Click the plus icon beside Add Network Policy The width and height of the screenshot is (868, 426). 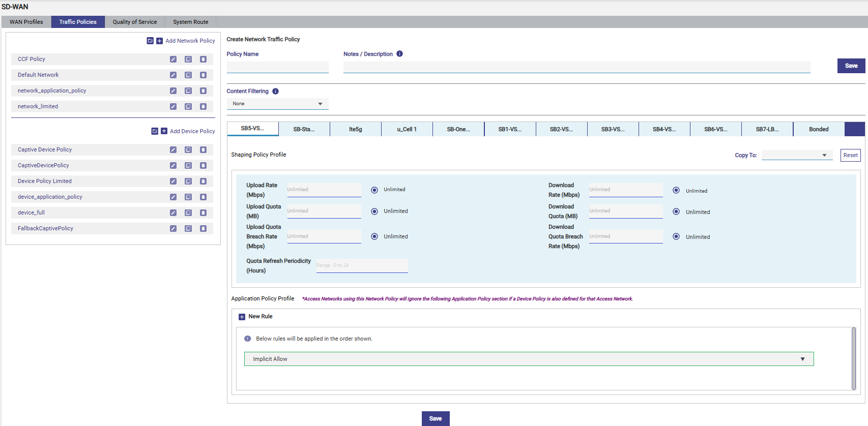point(159,41)
